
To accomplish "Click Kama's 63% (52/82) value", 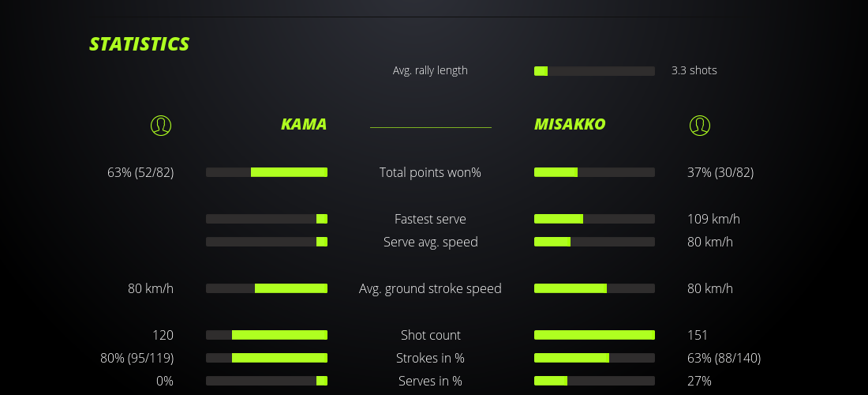I will 140,172.
